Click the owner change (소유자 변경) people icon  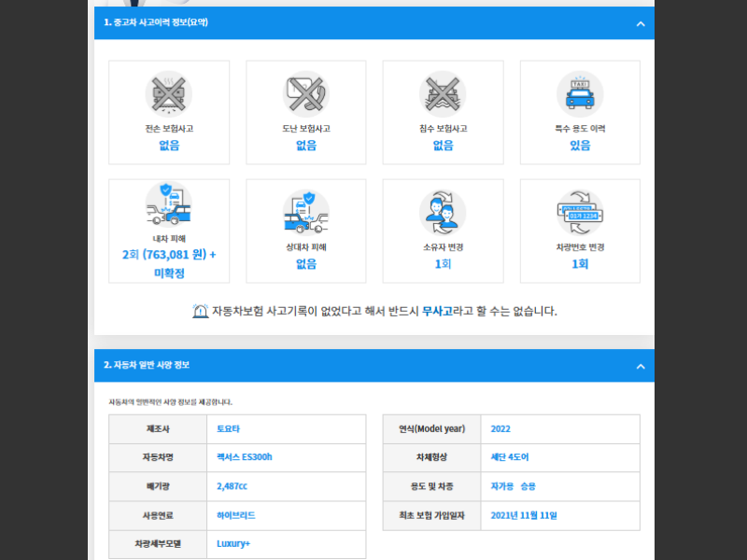(442, 212)
